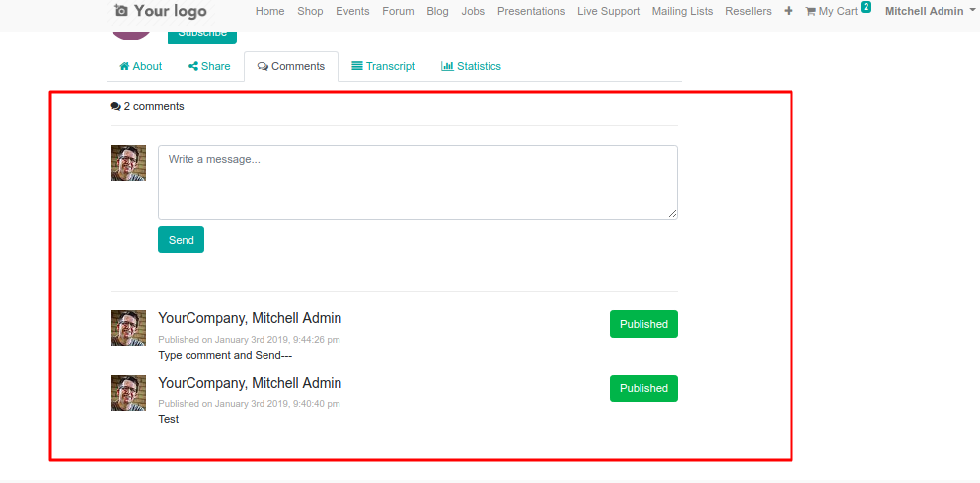
Task: Focus the Write a message text area
Action: point(417,183)
